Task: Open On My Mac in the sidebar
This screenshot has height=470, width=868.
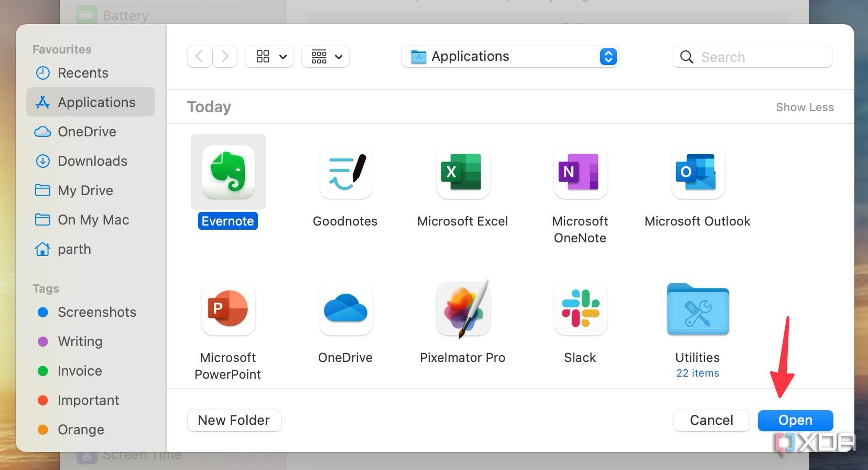Action: pyautogui.click(x=91, y=220)
